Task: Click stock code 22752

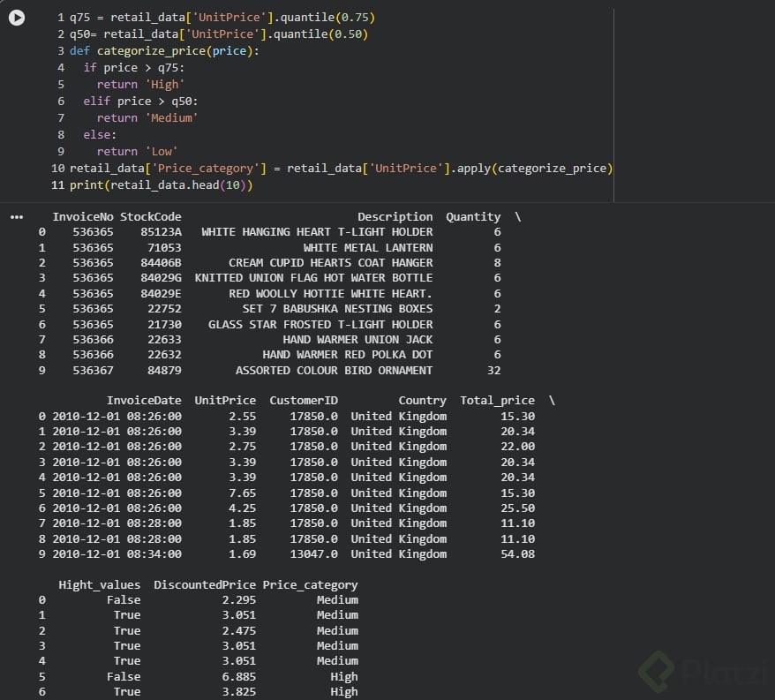Action: click(x=164, y=308)
